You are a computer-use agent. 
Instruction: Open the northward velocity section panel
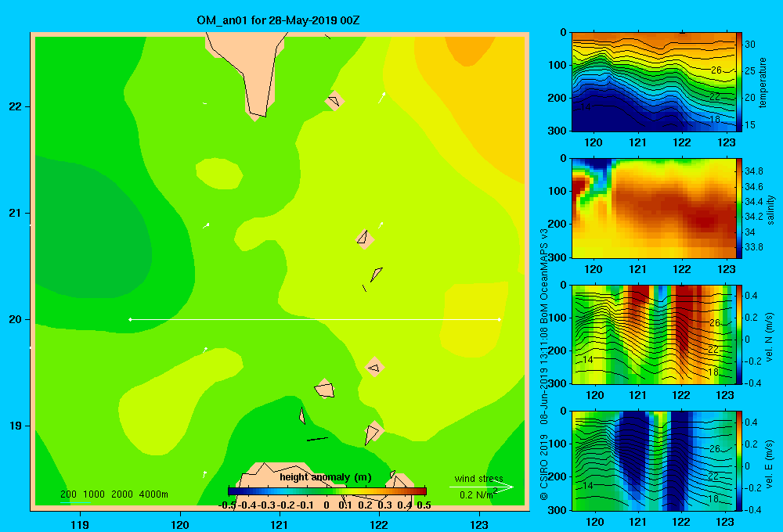[654, 334]
